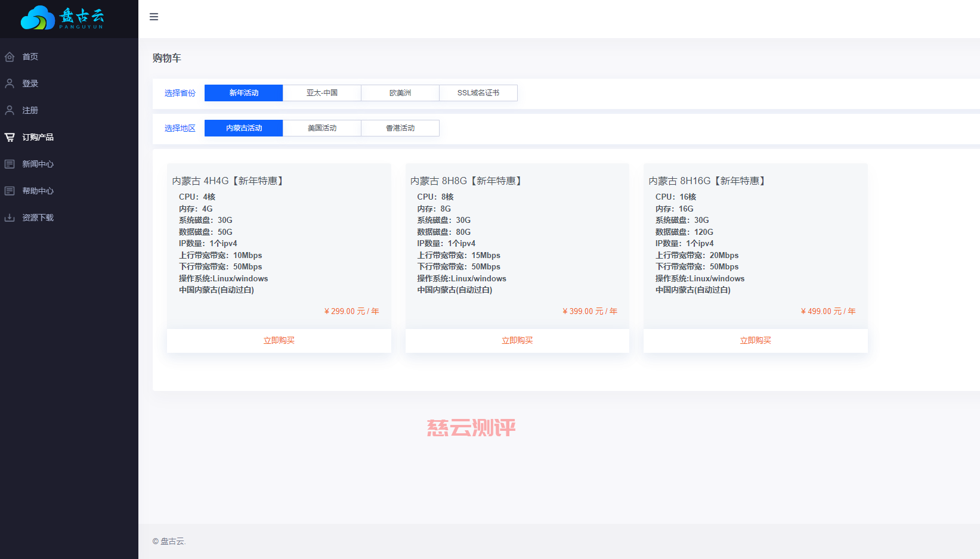980x559 pixels.
Task: Click the download icon beside 资源下载
Action: [10, 217]
